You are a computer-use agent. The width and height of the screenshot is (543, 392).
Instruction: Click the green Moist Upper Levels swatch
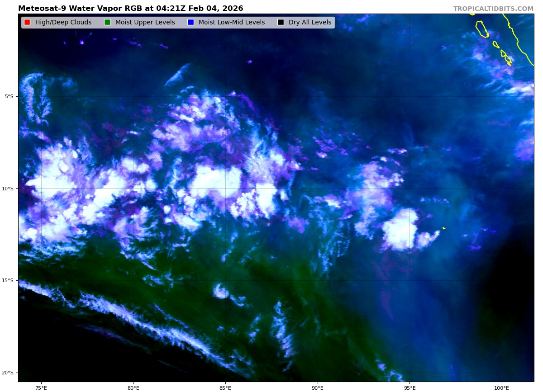tap(107, 23)
